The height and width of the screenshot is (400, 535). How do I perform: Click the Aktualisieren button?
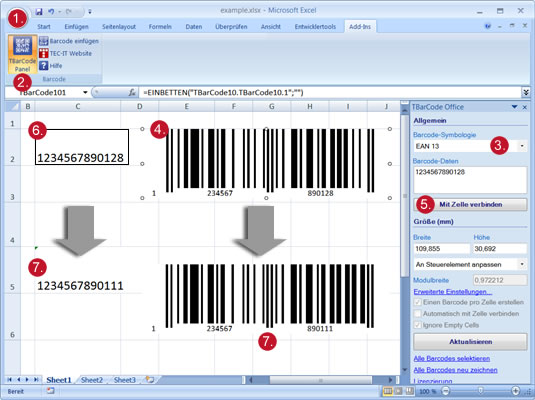(470, 342)
